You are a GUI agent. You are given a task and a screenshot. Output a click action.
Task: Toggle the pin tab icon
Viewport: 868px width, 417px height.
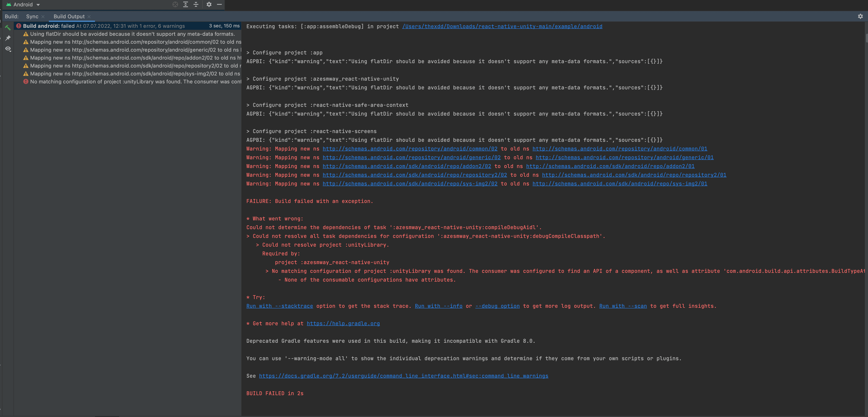(8, 38)
